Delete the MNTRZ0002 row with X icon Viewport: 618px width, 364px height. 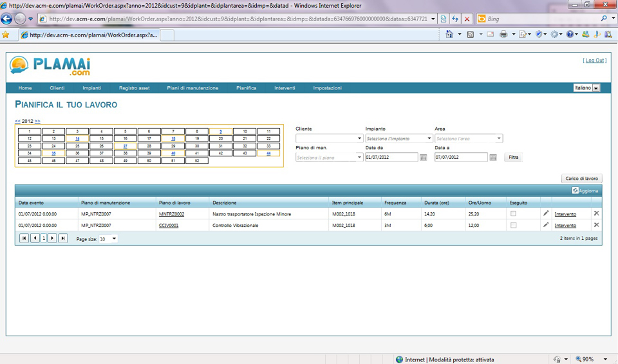click(596, 213)
